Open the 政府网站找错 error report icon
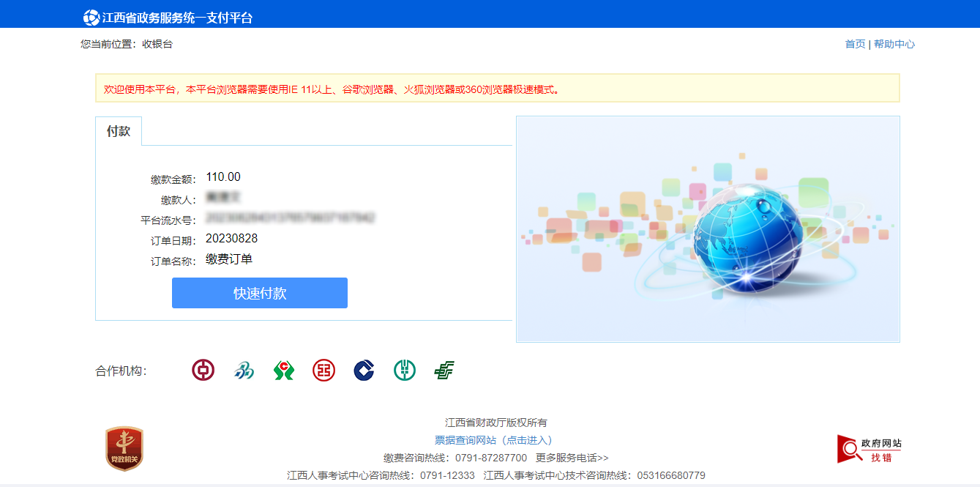 pyautogui.click(x=869, y=449)
